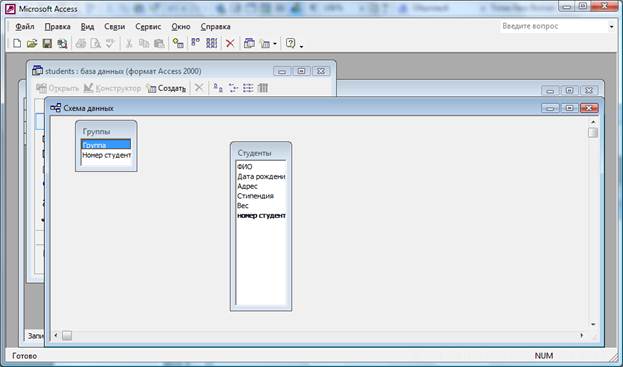Click the red Clear Layout X icon
623x367 pixels.
230,43
